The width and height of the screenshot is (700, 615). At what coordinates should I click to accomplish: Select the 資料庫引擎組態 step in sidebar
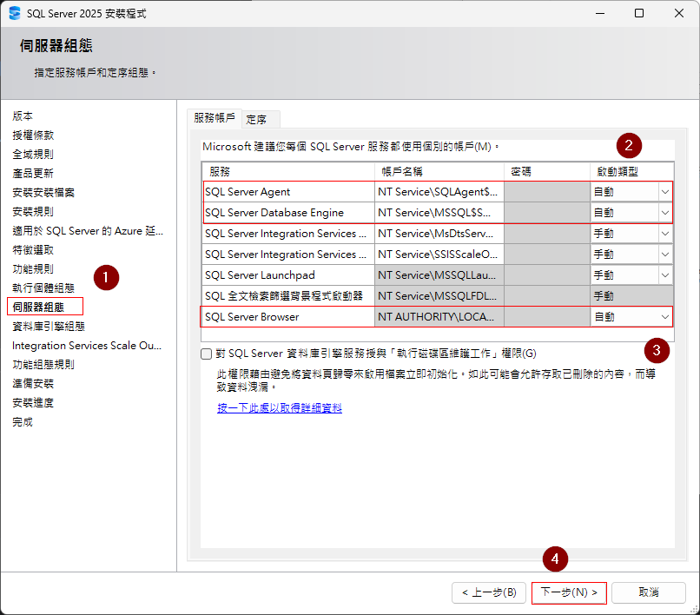[49, 327]
